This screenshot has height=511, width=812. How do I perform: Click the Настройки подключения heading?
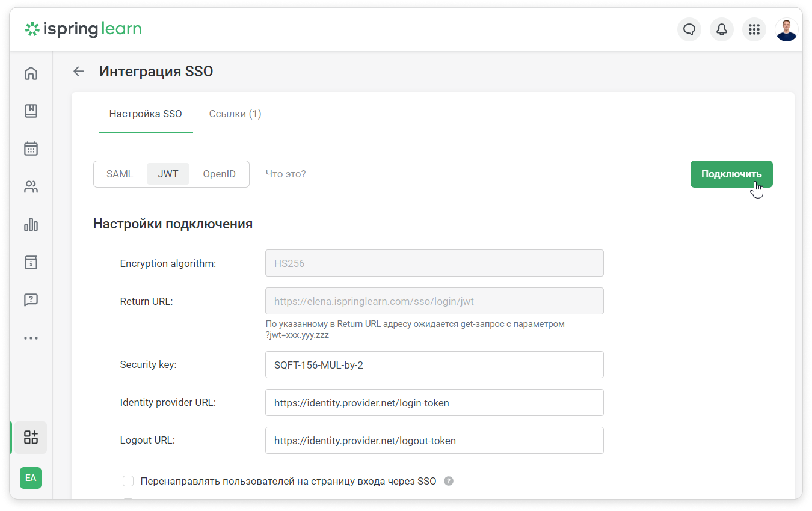(173, 224)
